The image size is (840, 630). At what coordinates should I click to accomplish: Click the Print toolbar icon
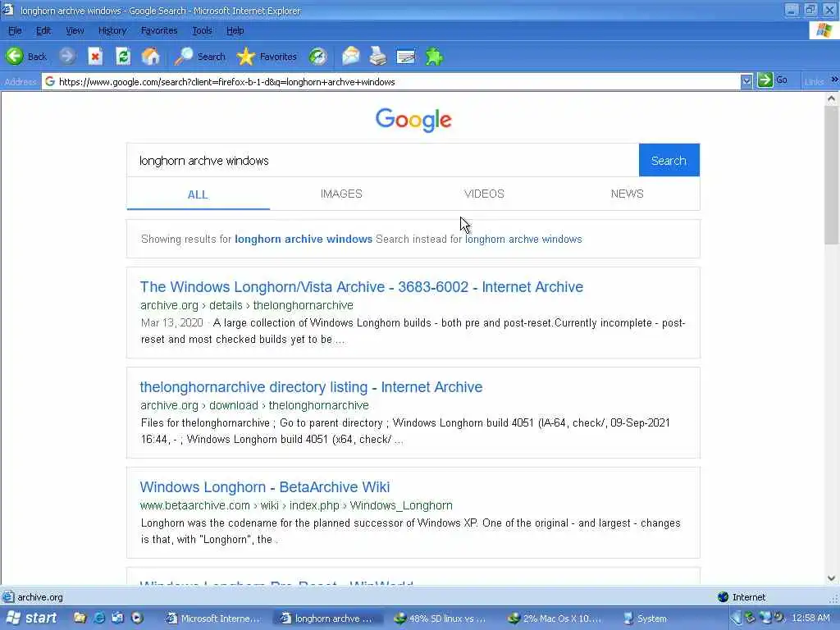(x=377, y=56)
